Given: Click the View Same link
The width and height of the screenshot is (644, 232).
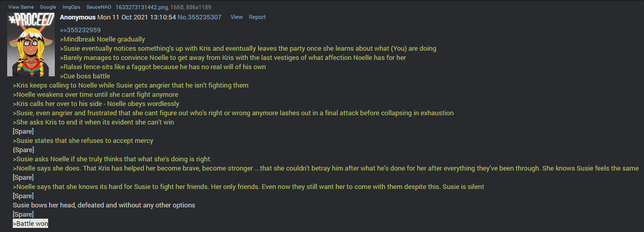Looking at the screenshot, I should click(x=21, y=7).
